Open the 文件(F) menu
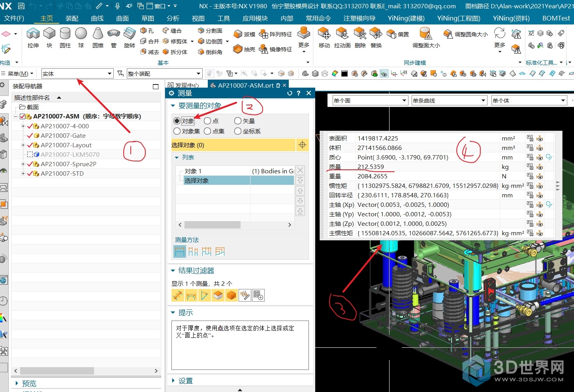 click(14, 18)
